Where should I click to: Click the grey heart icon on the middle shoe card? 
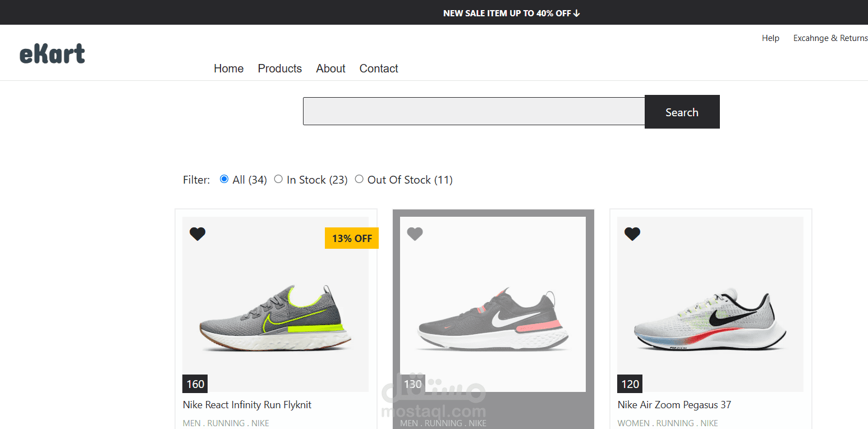tap(415, 234)
